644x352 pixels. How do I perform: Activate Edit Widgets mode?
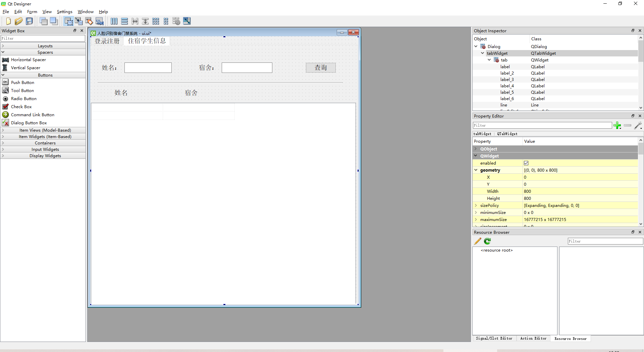(x=68, y=21)
